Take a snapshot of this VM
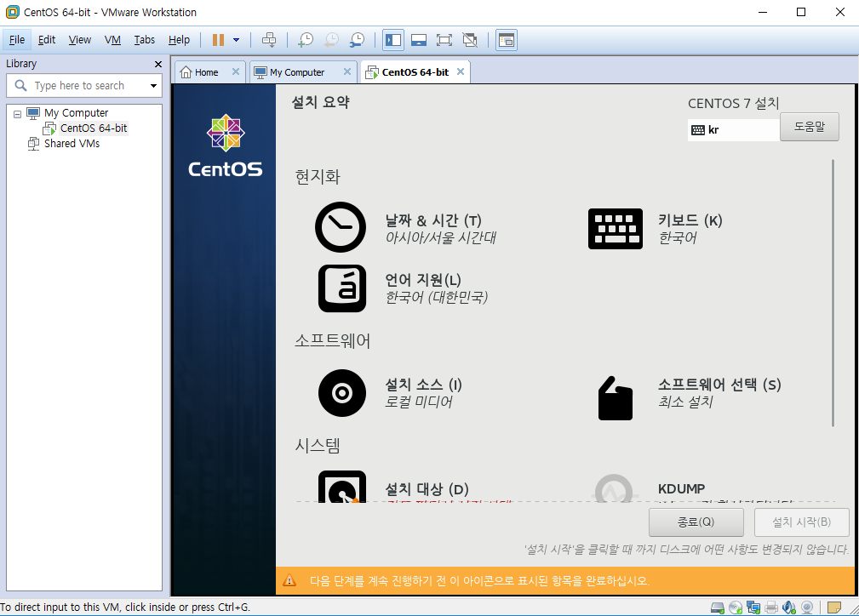 click(x=305, y=40)
